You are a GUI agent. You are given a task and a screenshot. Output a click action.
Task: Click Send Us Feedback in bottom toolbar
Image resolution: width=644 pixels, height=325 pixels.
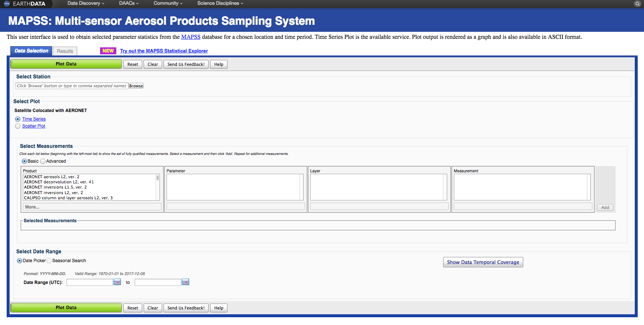click(186, 308)
